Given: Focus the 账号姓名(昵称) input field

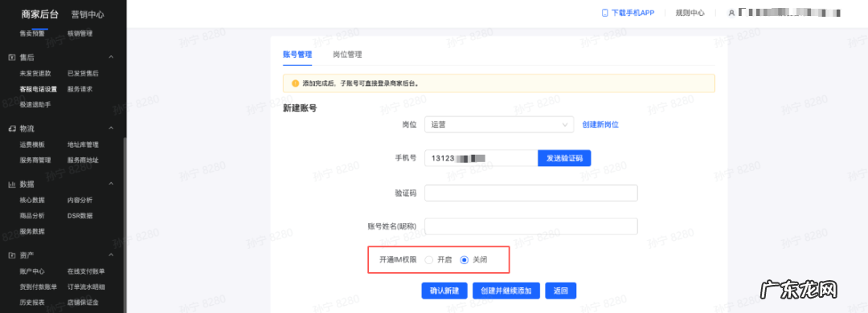Looking at the screenshot, I should (531, 226).
